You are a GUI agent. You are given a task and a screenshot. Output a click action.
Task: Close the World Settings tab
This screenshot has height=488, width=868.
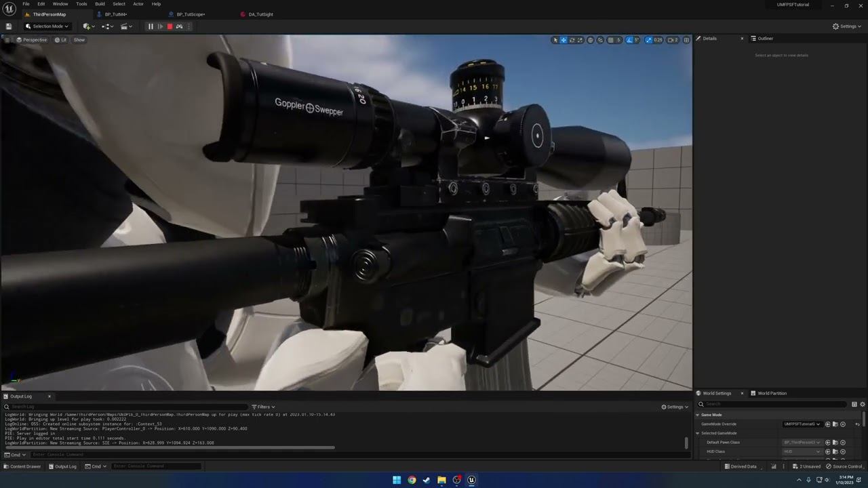tap(742, 393)
